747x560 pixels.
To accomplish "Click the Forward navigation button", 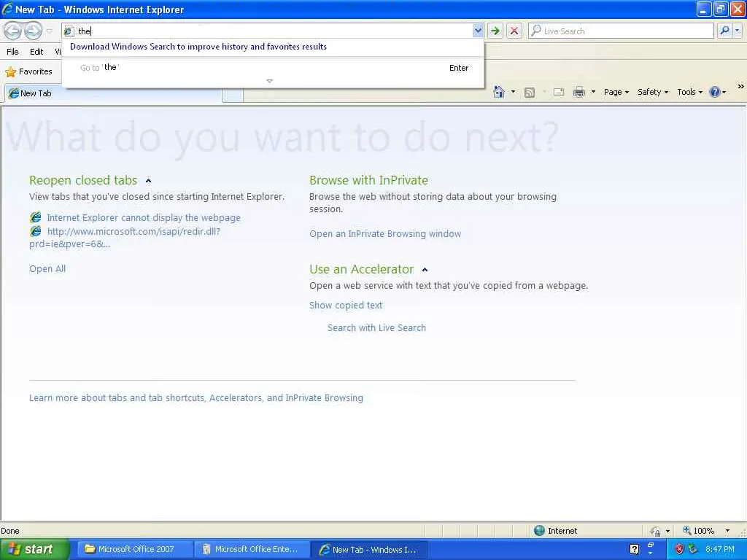I will pyautogui.click(x=33, y=31).
